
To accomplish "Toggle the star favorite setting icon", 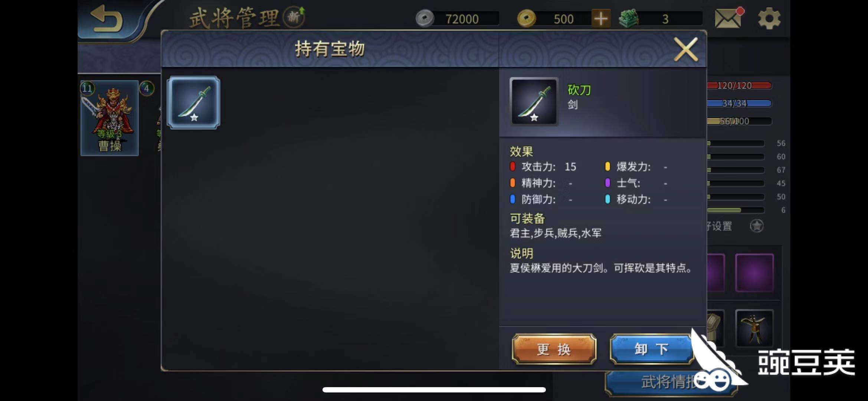I will click(x=756, y=226).
